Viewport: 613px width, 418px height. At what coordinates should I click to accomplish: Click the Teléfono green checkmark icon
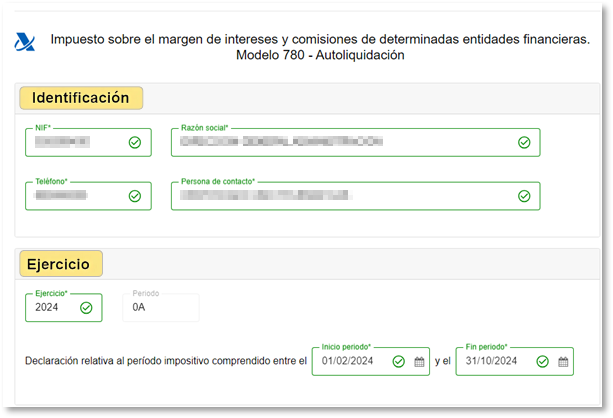tap(135, 196)
